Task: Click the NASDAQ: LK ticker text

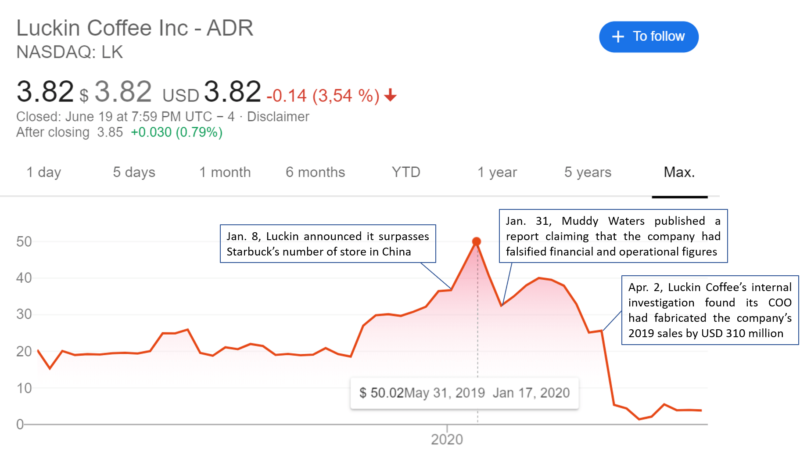Action: click(x=69, y=52)
